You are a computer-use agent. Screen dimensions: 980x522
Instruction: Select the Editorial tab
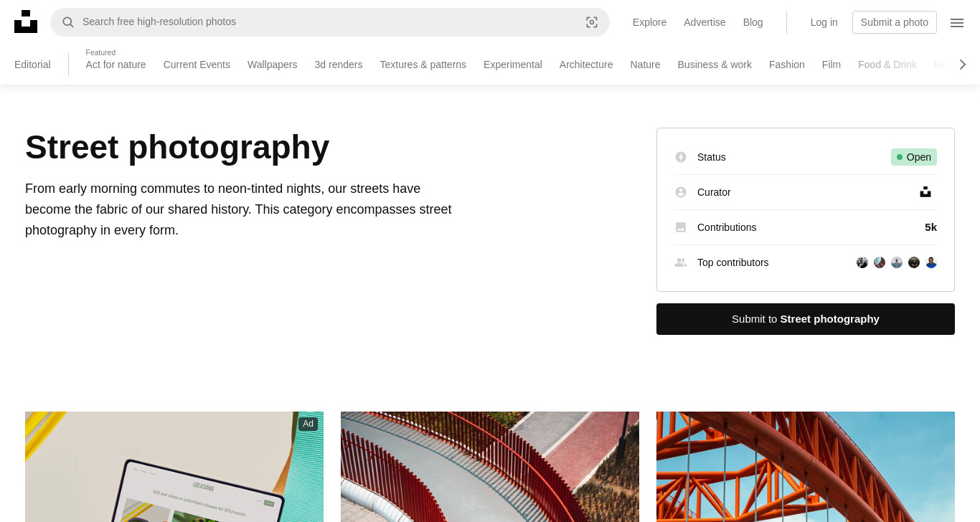[x=32, y=65]
